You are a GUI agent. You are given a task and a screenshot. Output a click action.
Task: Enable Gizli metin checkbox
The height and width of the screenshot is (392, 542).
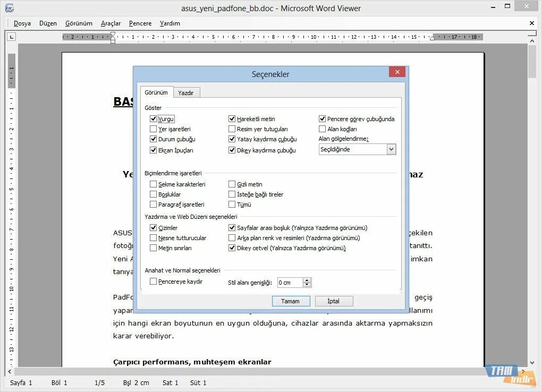point(232,184)
